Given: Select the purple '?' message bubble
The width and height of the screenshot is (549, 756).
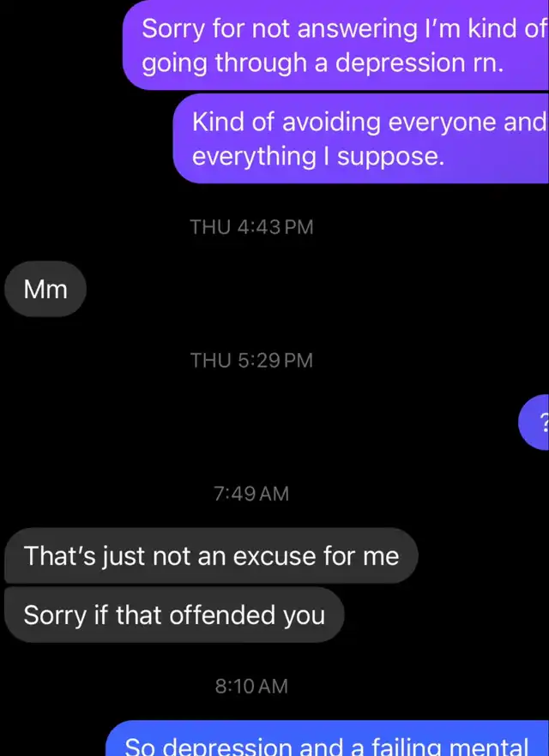Looking at the screenshot, I should (x=534, y=423).
